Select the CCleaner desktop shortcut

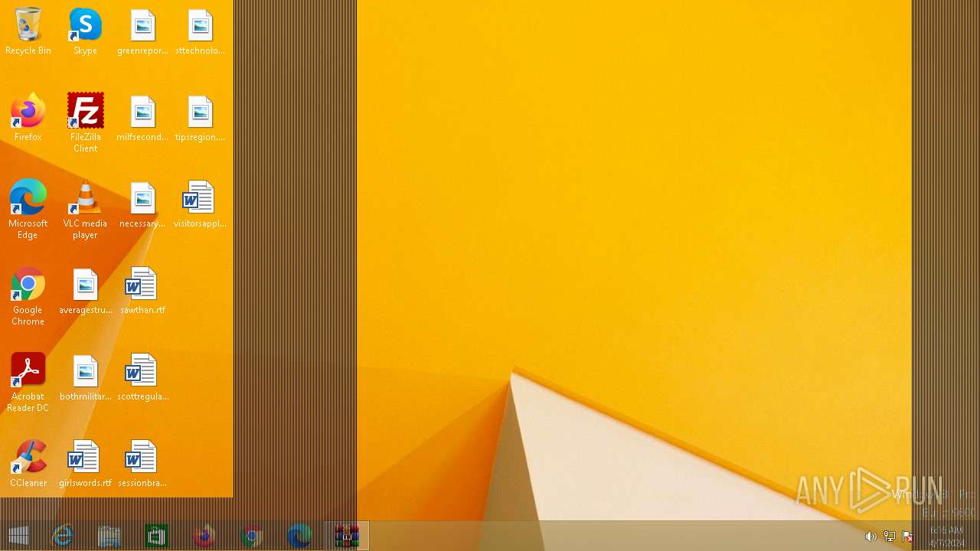tap(28, 464)
